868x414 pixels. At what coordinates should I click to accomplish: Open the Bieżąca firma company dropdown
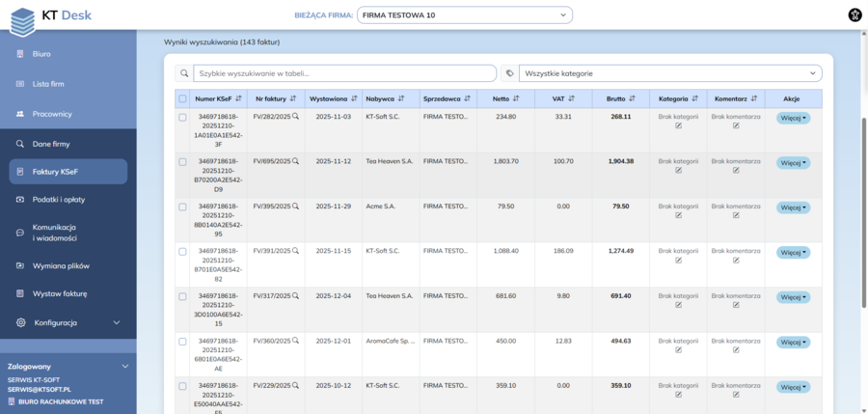464,15
